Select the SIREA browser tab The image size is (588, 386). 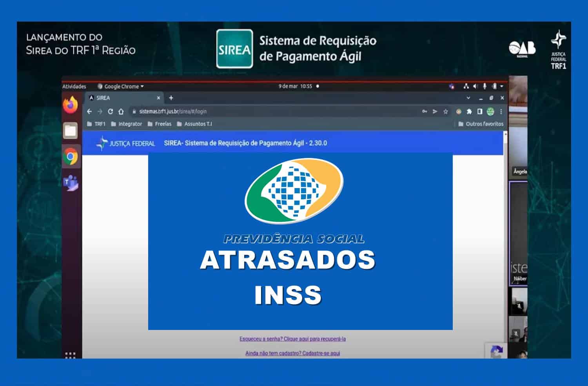pyautogui.click(x=124, y=98)
